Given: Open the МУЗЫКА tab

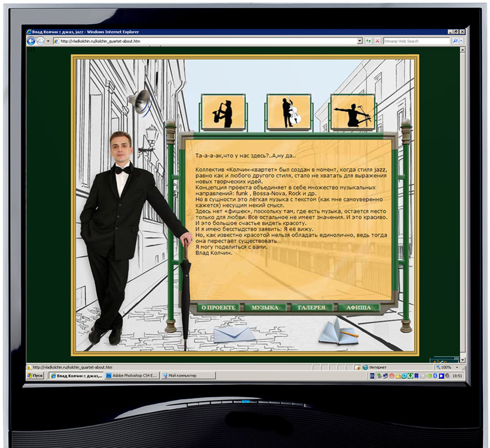Looking at the screenshot, I should [x=265, y=307].
